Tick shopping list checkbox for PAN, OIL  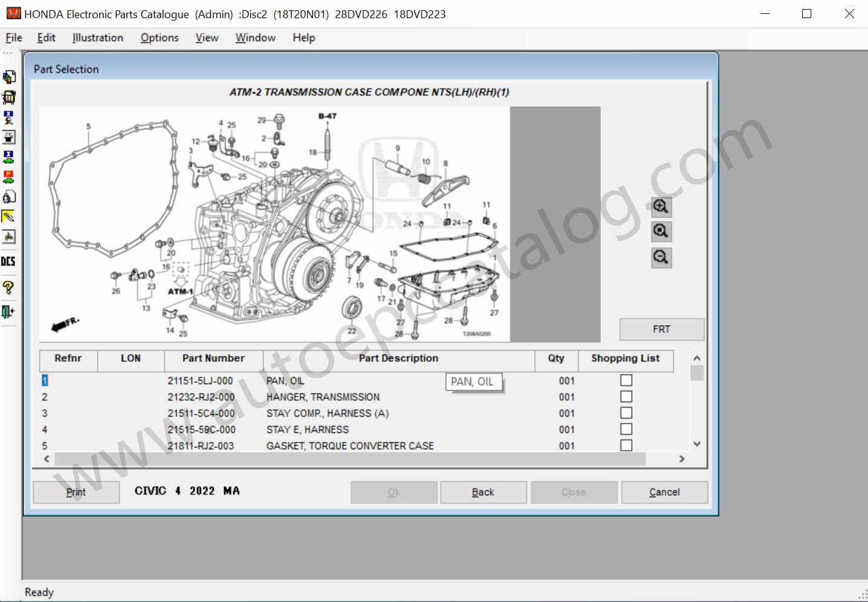point(627,381)
